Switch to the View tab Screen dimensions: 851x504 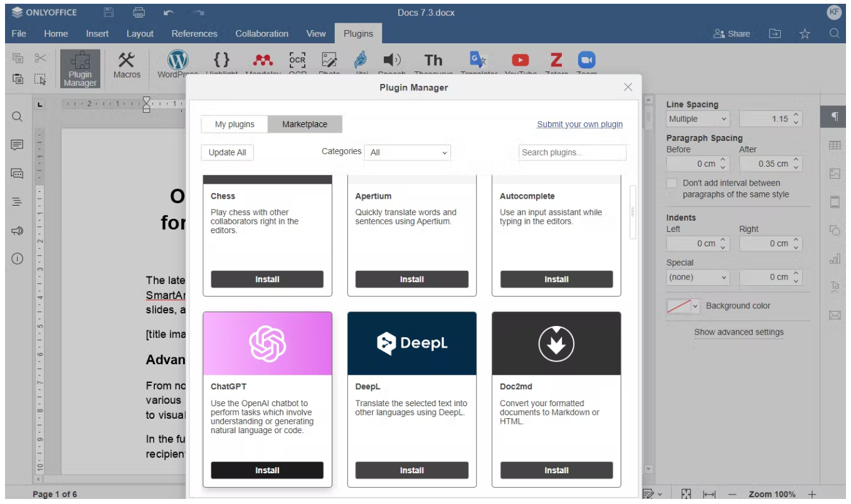[x=316, y=34]
